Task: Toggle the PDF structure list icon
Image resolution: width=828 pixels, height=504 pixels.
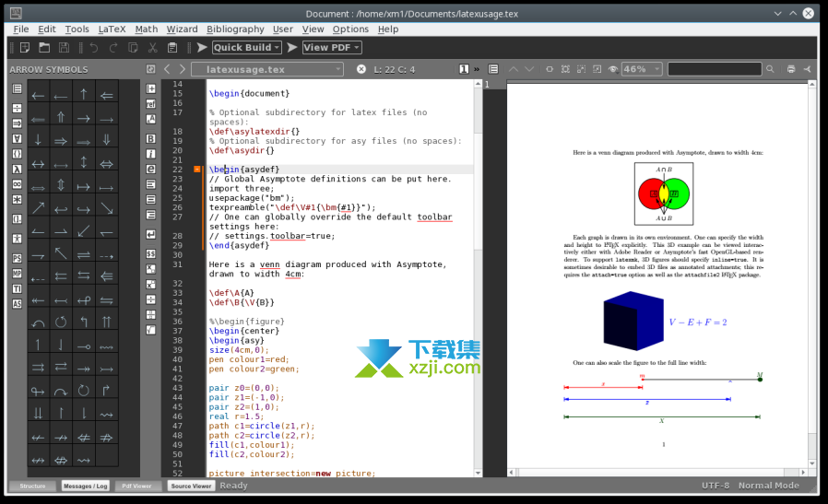Action: pos(493,69)
